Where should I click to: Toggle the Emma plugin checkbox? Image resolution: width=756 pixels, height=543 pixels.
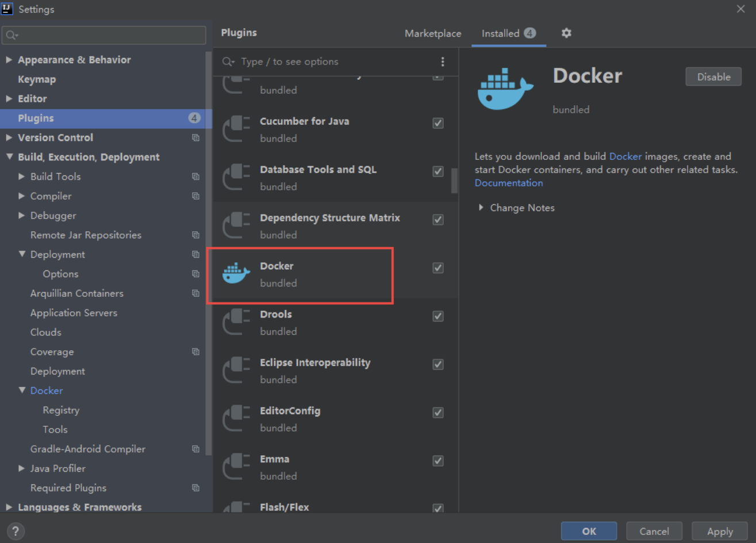[438, 461]
